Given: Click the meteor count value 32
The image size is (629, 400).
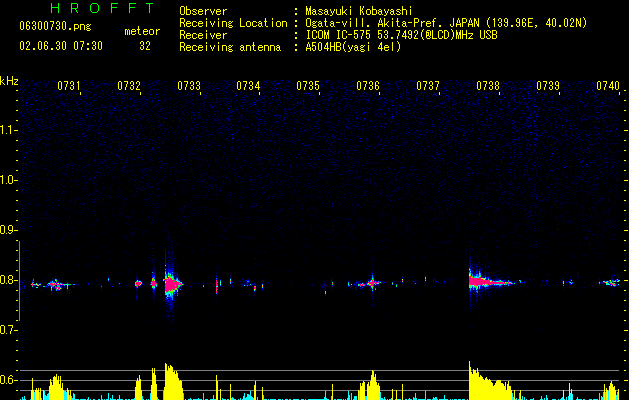Looking at the screenshot, I should 145,46.
